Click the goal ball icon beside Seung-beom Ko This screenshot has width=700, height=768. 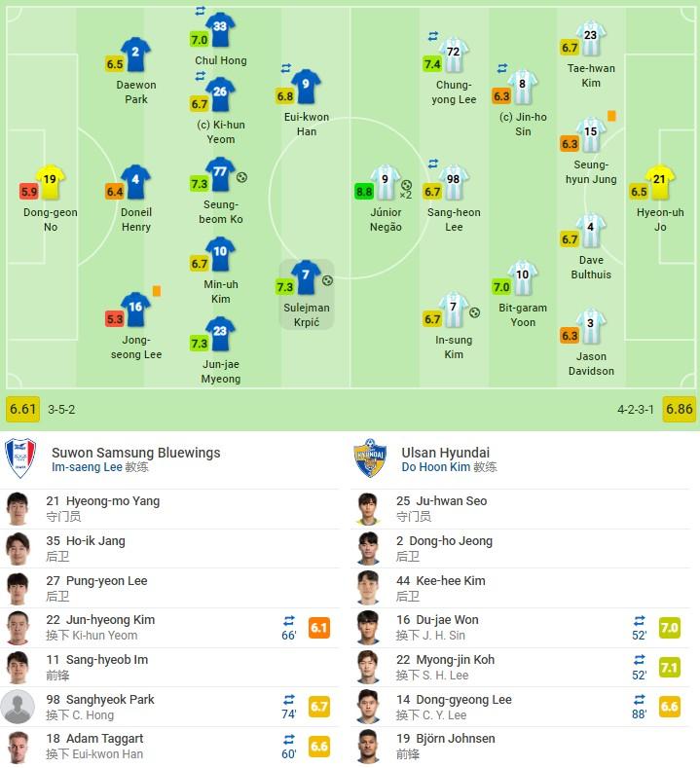tap(242, 177)
